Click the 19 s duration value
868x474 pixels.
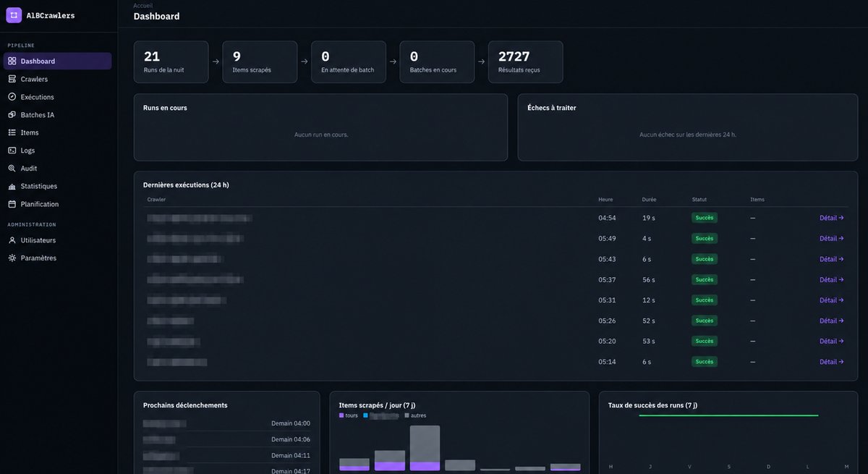click(x=648, y=218)
